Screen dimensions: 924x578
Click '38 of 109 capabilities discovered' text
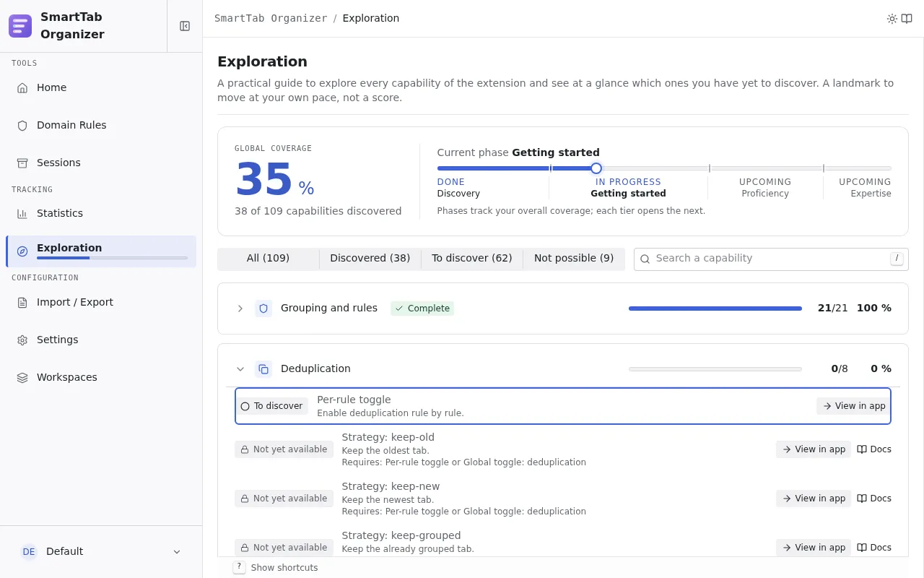pyautogui.click(x=318, y=212)
